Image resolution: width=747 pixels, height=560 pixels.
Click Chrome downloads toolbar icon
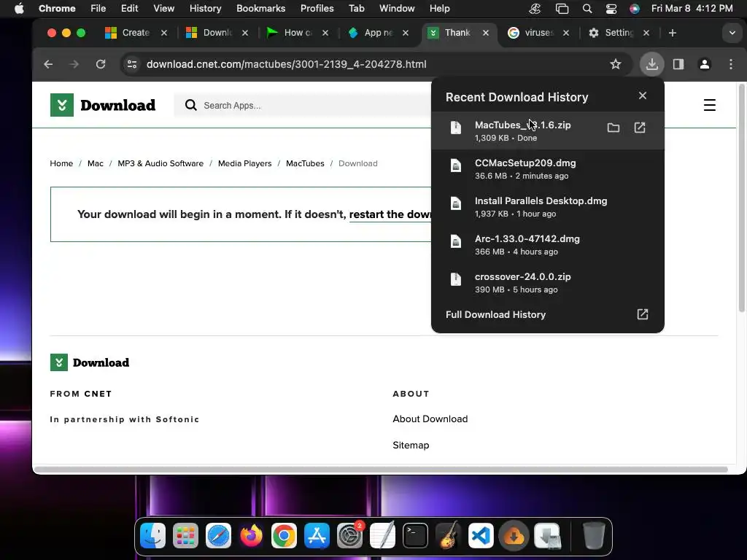(651, 64)
